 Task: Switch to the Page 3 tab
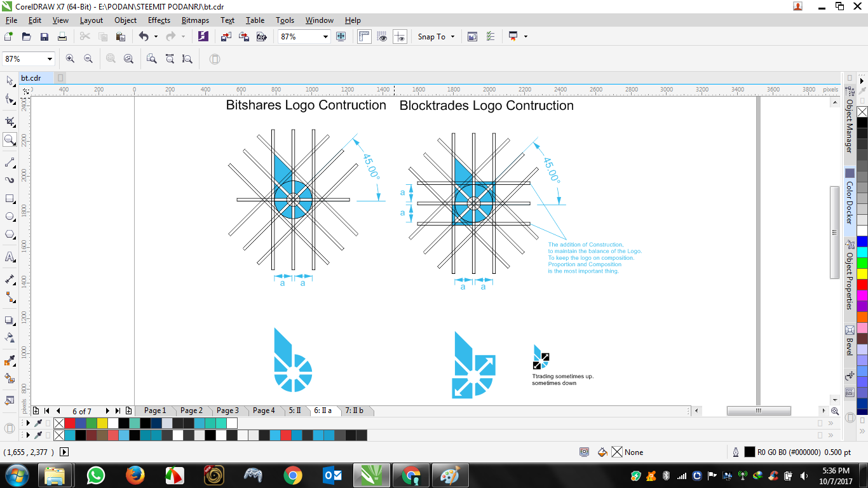(x=227, y=410)
